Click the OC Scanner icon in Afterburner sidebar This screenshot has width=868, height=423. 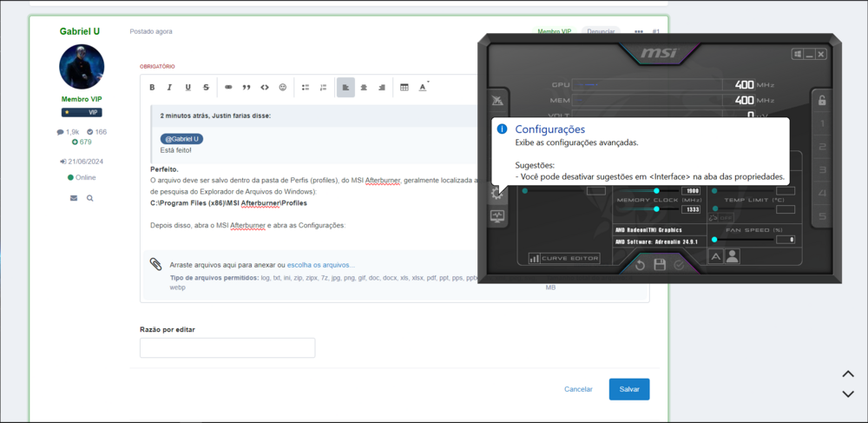coord(497,101)
